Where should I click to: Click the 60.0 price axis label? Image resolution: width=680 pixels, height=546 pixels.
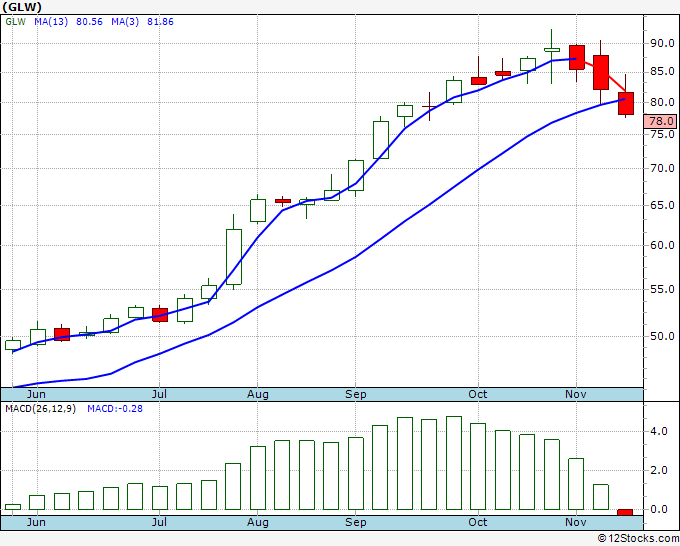662,245
